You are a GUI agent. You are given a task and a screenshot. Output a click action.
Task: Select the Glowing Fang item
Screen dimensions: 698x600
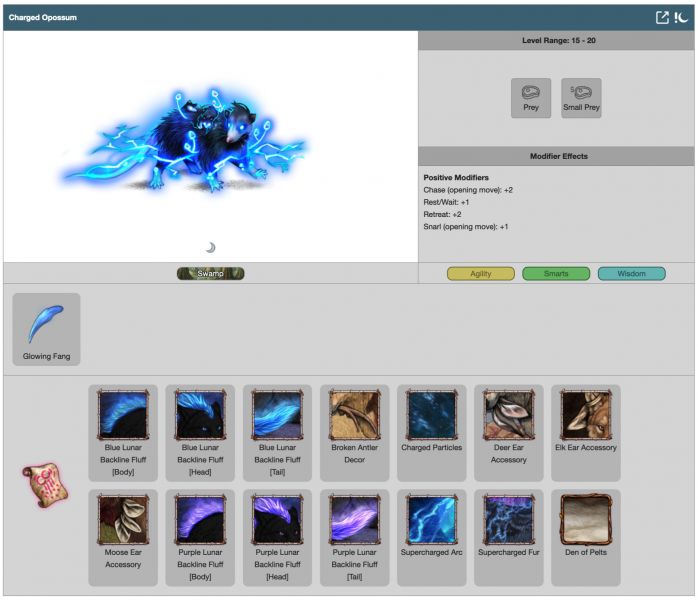pyautogui.click(x=47, y=328)
